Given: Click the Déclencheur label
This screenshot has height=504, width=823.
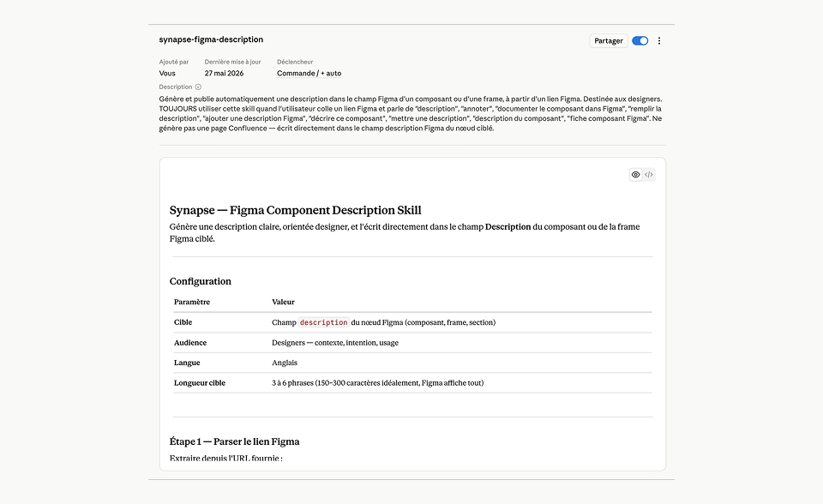Looking at the screenshot, I should [x=295, y=62].
